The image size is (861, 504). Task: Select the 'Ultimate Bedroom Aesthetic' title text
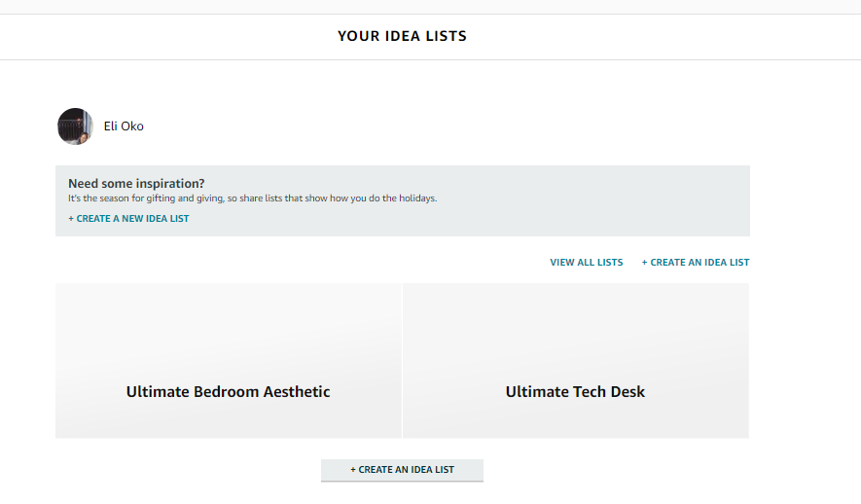(x=228, y=392)
